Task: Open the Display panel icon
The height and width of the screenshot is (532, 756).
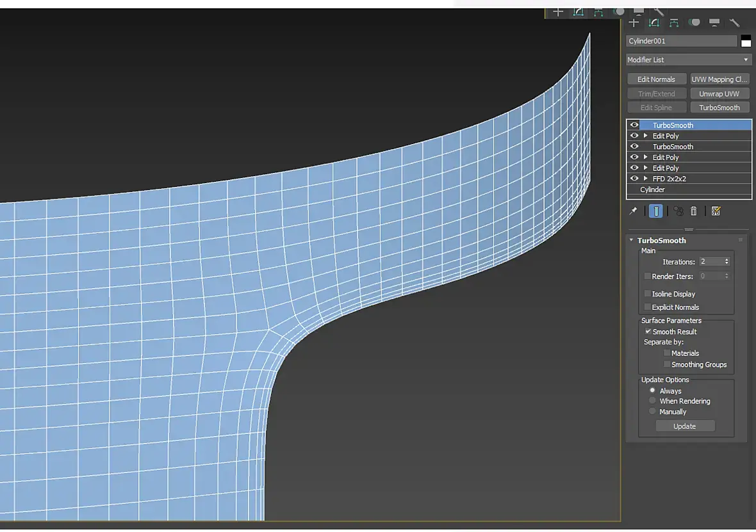Action: pyautogui.click(x=714, y=22)
